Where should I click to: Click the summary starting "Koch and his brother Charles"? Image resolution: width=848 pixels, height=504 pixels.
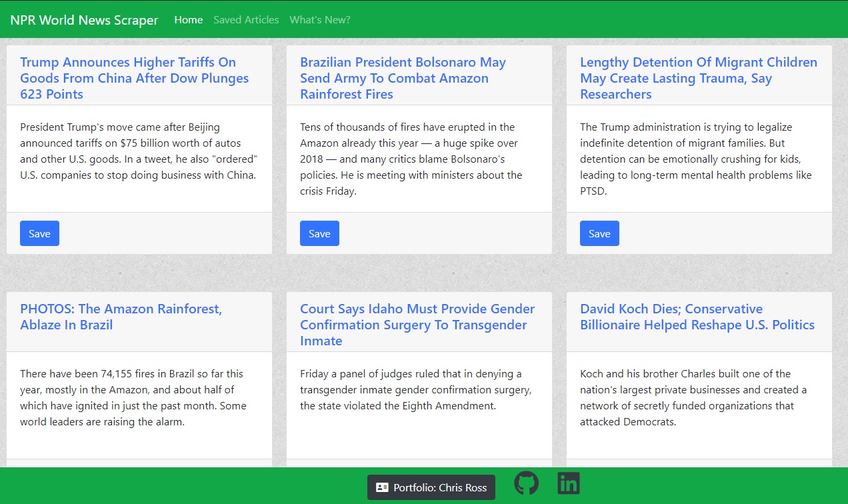coord(693,398)
